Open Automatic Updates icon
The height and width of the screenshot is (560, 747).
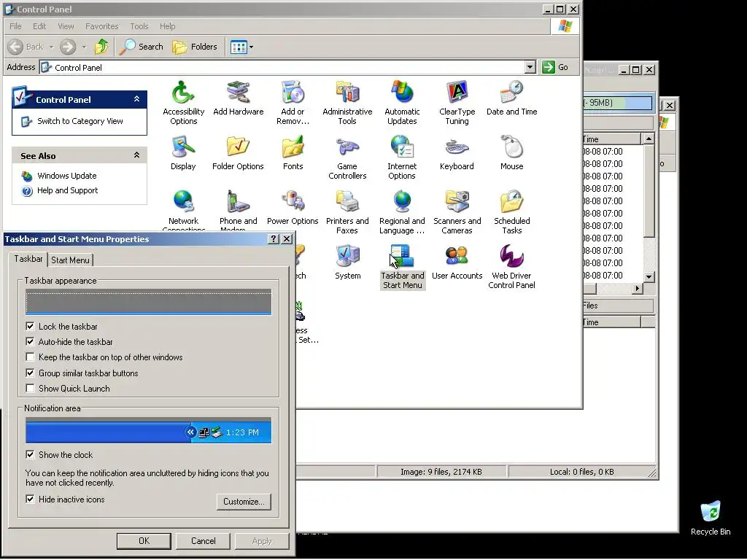402,102
